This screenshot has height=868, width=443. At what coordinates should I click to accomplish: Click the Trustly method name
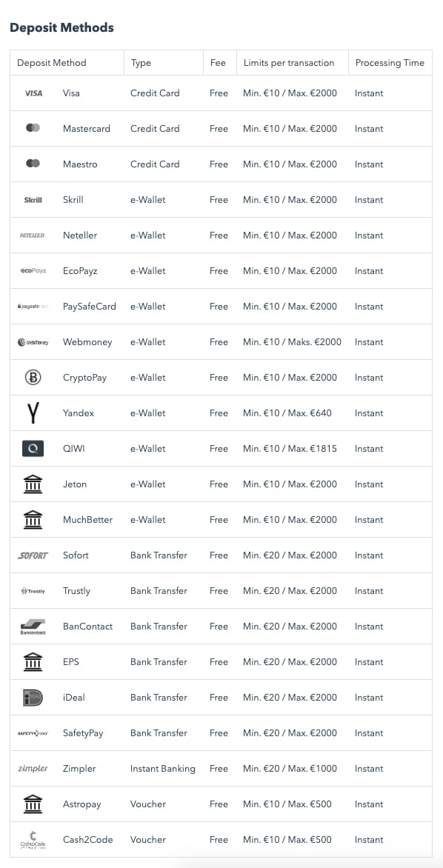pyautogui.click(x=76, y=591)
